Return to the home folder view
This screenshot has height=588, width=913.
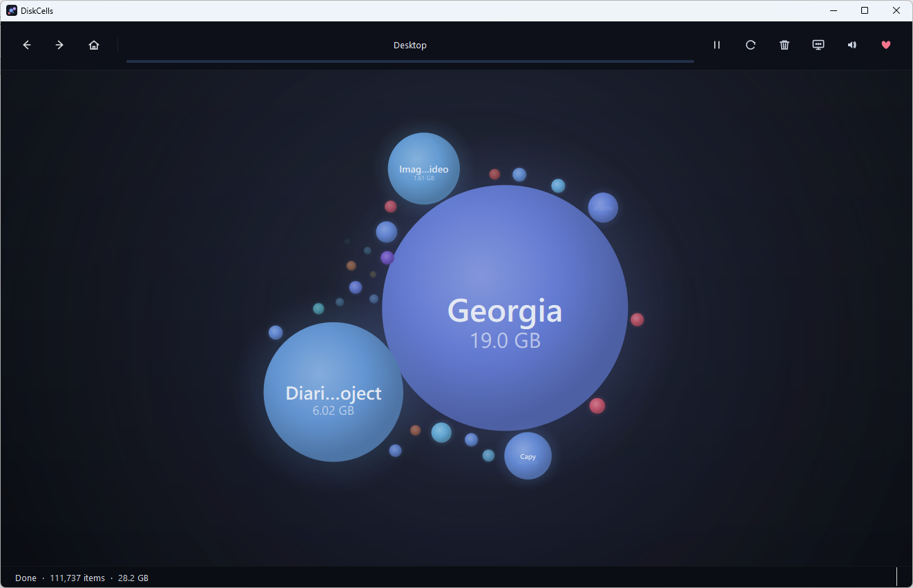(x=94, y=45)
